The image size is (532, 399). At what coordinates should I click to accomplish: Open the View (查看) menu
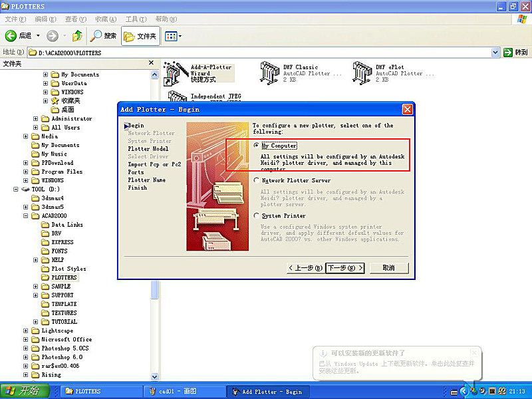[x=76, y=19]
